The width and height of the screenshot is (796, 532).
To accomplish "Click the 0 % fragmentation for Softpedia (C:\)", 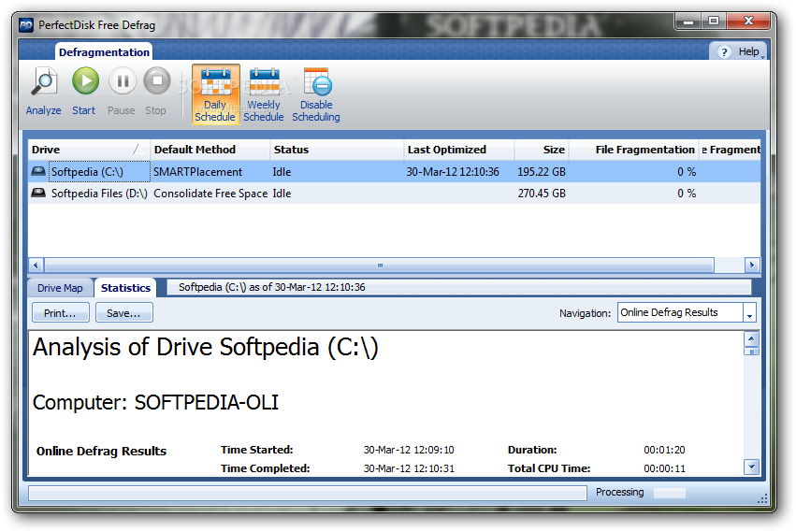I will pyautogui.click(x=687, y=172).
